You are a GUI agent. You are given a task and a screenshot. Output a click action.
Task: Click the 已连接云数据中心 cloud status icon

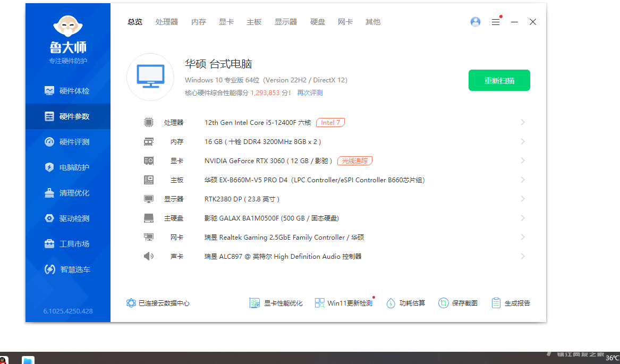tap(131, 303)
